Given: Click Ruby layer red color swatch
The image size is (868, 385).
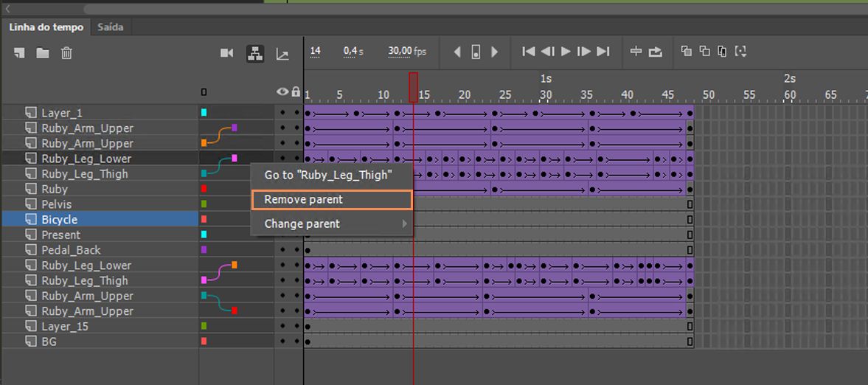Looking at the screenshot, I should pos(204,189).
